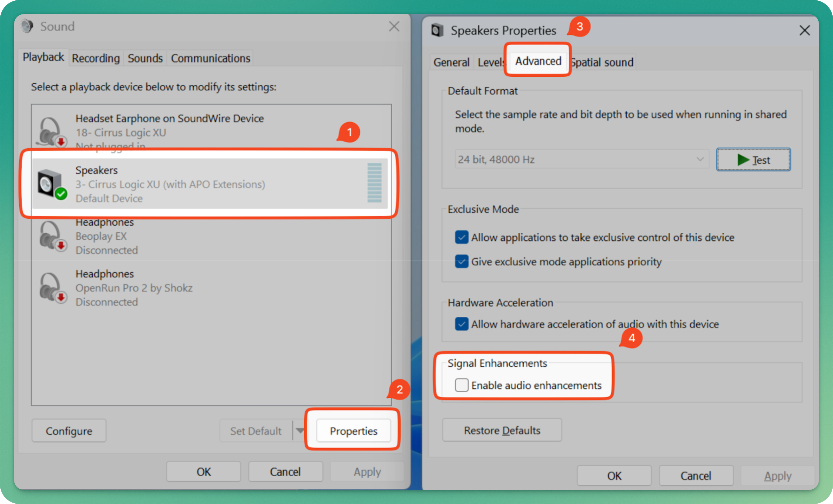Viewport: 833px width, 504px height.
Task: Uncheck allow hardware acceleration of audio
Action: [461, 324]
